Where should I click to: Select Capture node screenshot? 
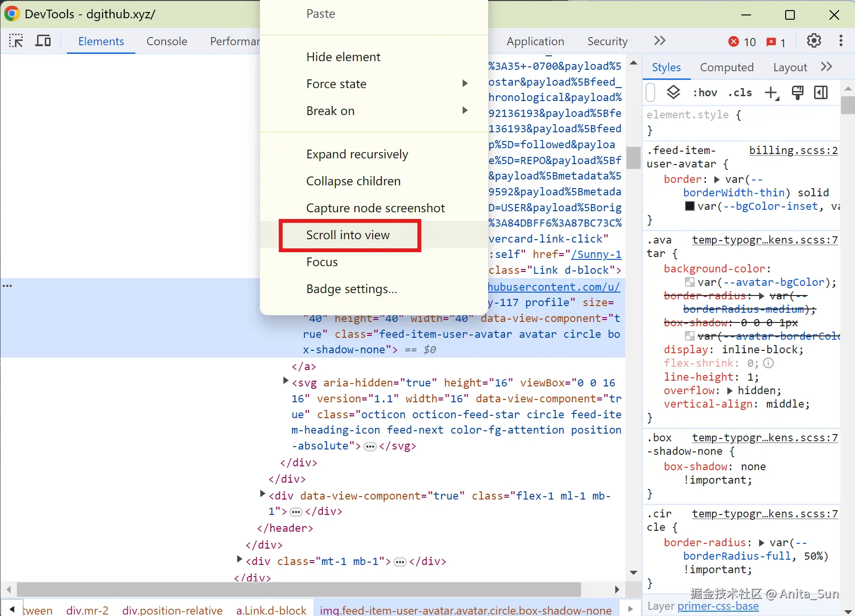374,208
